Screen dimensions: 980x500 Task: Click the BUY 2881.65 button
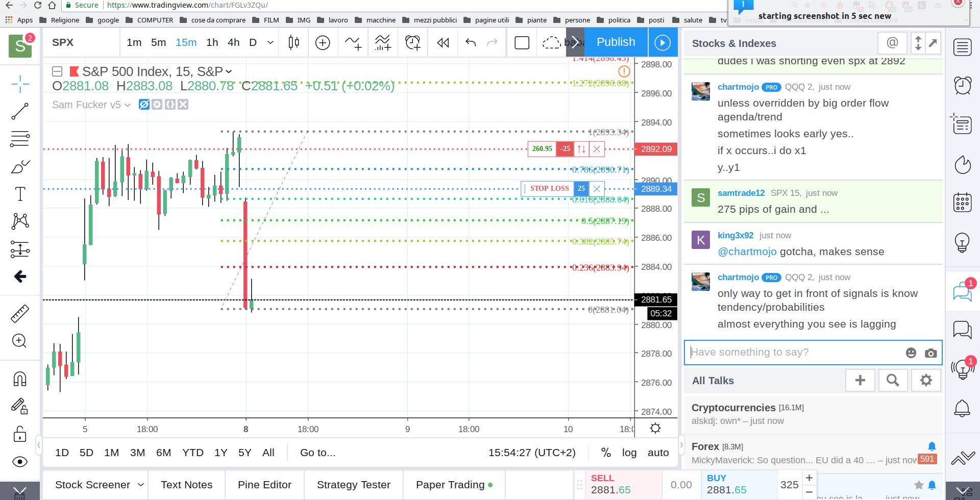739,485
